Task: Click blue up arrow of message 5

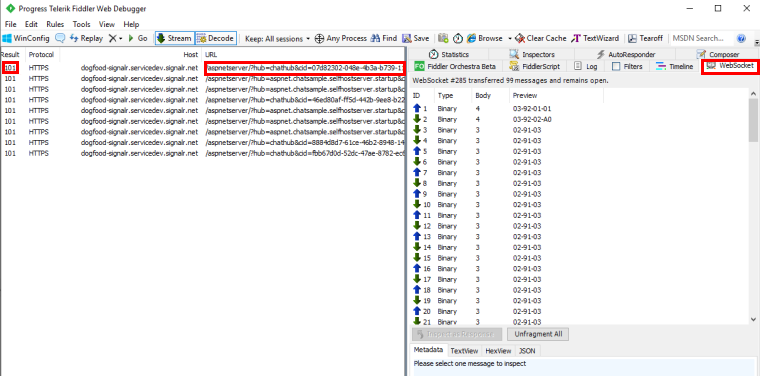Action: (416, 151)
